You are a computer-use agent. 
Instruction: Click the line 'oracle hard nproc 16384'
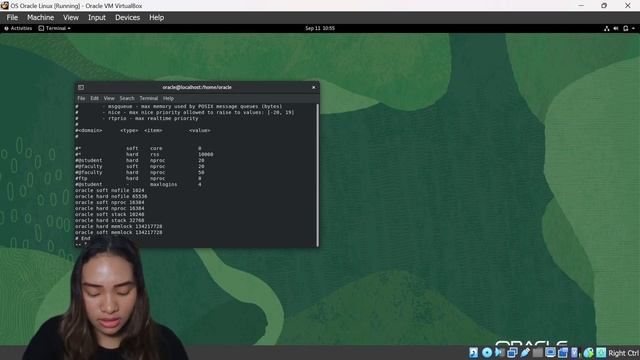[109, 209]
